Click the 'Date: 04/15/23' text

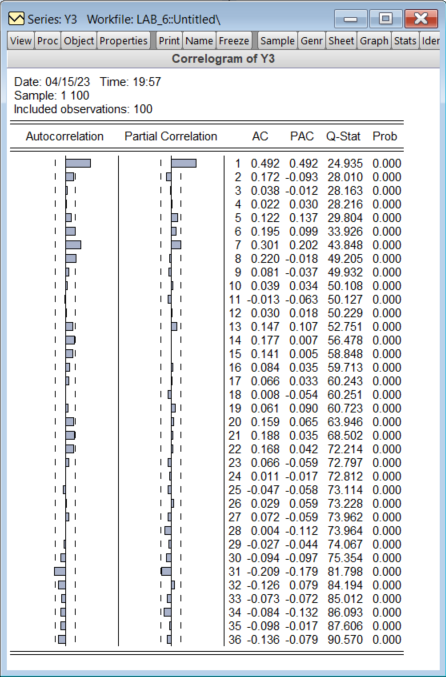point(52,82)
